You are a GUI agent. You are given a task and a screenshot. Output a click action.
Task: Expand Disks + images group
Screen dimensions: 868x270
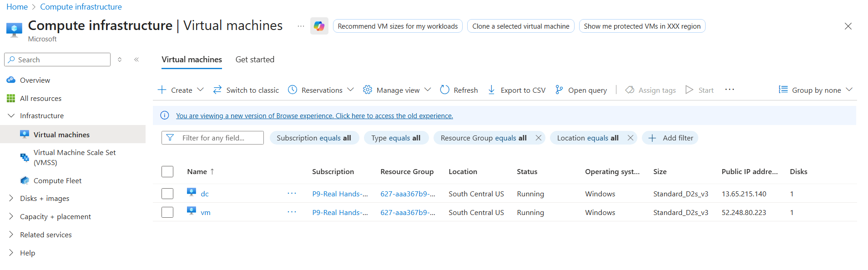(x=11, y=198)
